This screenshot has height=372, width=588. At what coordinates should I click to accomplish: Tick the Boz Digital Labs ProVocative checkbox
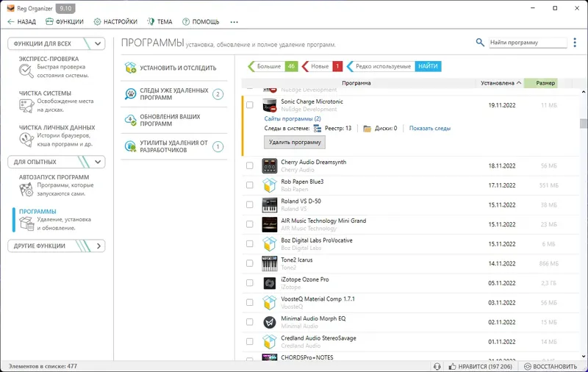point(250,244)
